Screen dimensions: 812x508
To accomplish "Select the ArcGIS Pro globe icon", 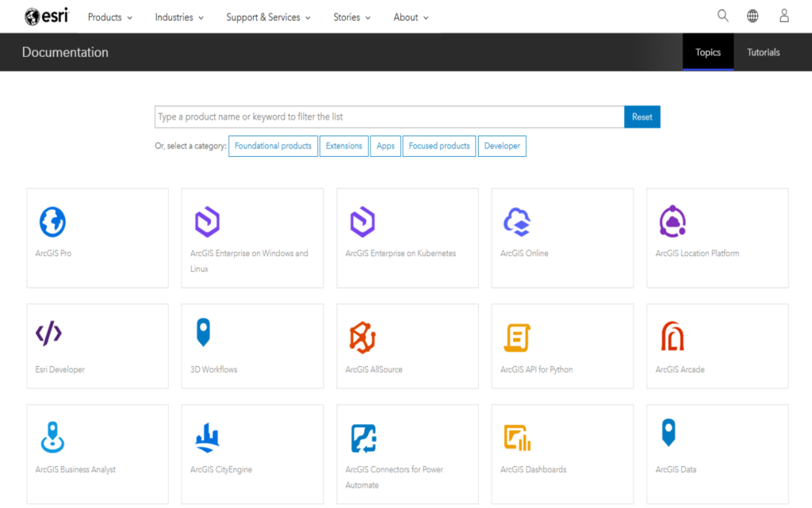I will [x=52, y=222].
